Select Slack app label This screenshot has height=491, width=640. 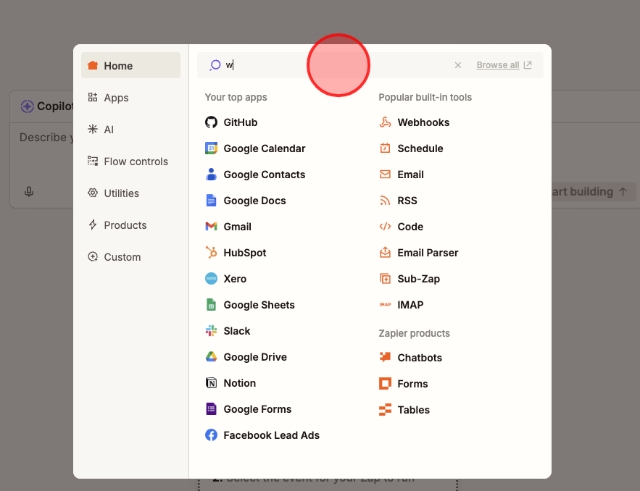click(x=237, y=331)
